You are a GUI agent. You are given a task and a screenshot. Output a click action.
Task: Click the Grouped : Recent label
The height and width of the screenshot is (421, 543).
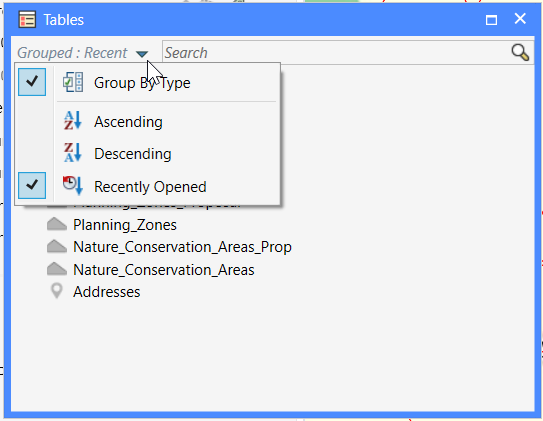click(72, 53)
